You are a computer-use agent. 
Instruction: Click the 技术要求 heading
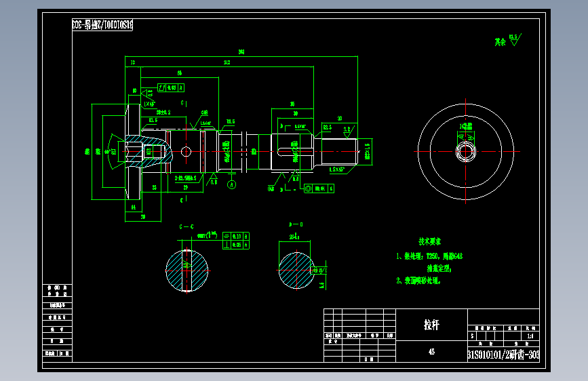430,241
